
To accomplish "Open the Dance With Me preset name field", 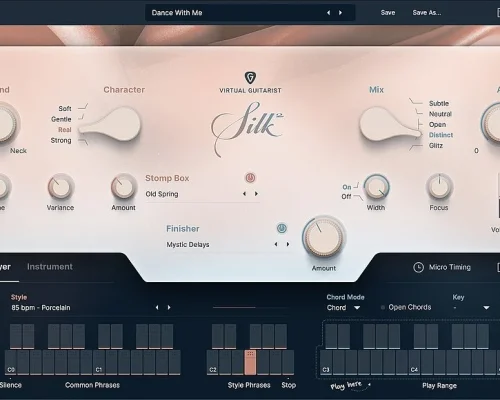I will 250,13.
